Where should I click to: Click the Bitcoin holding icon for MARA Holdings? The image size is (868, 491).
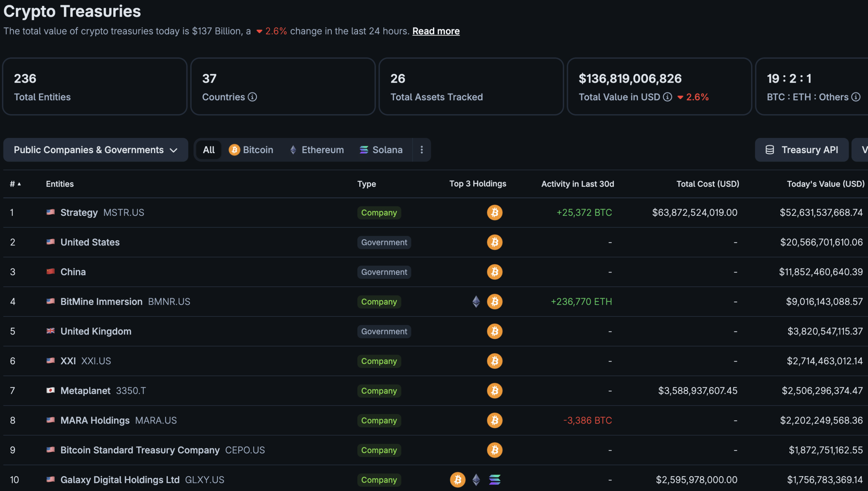pyautogui.click(x=495, y=421)
